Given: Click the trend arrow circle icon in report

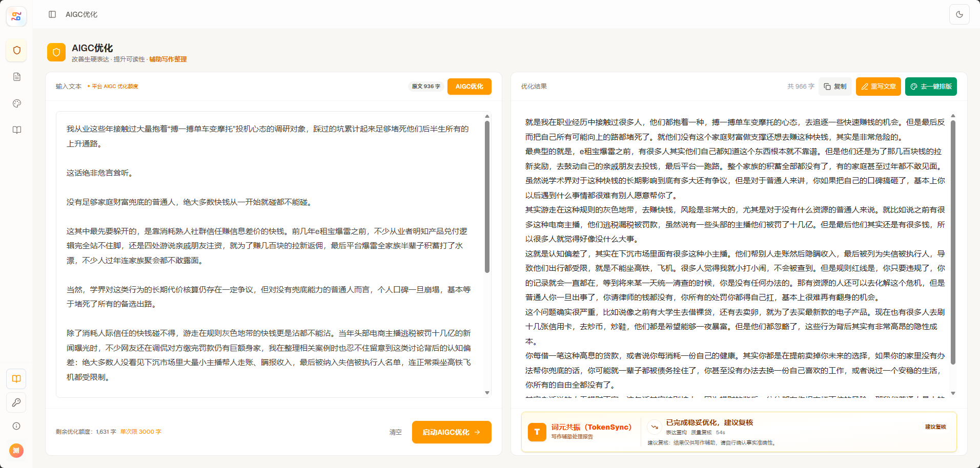Looking at the screenshot, I should (654, 427).
